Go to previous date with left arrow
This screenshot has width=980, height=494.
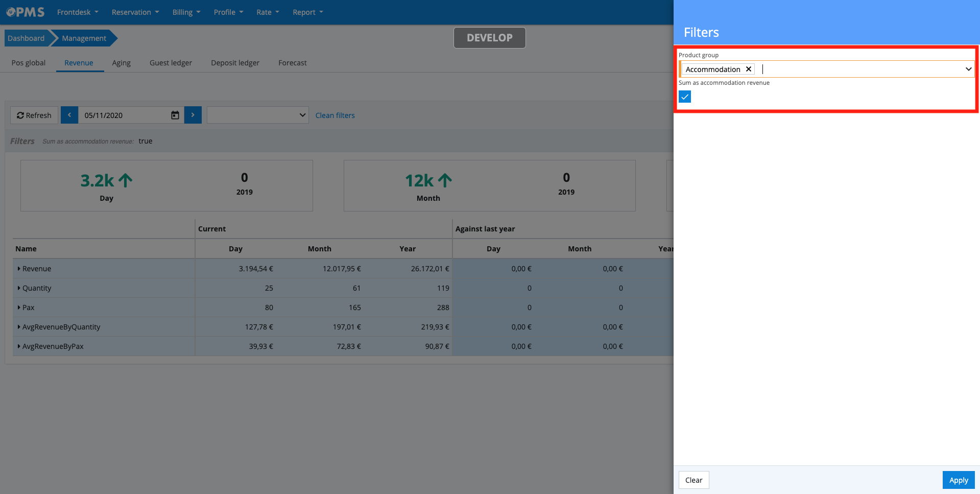(69, 115)
